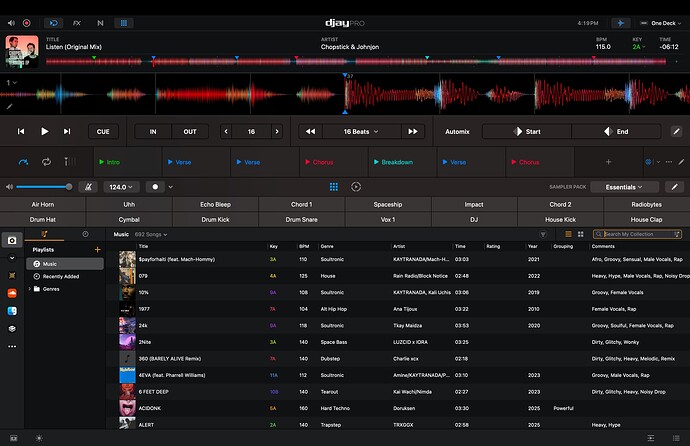
Task: Click the sampler record dot button
Action: [x=155, y=187]
